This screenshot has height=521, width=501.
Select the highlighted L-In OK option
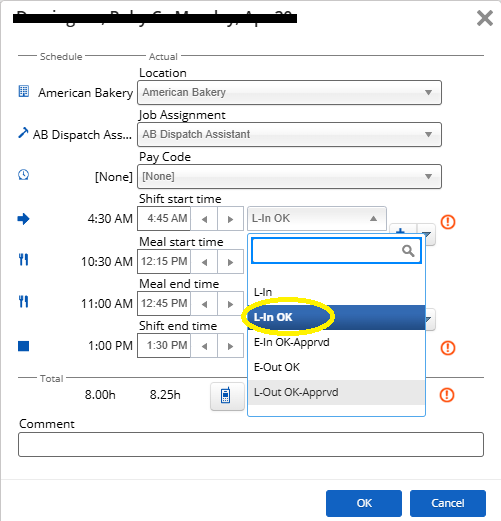(x=336, y=317)
